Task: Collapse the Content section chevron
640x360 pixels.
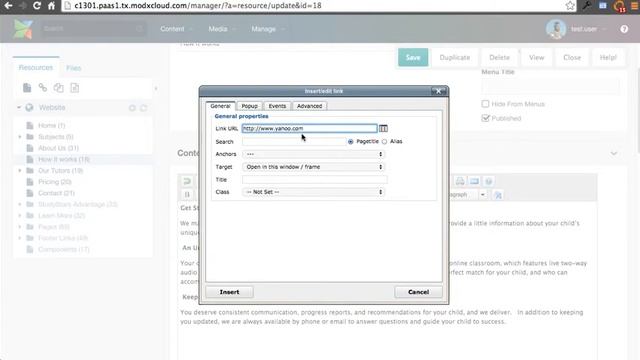Action: 614,153
